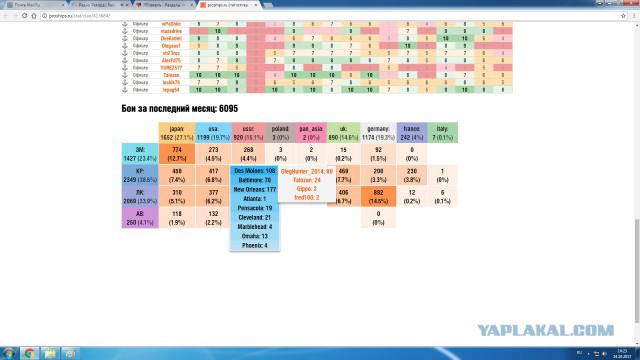Open the Chrome three-dot menu

point(634,16)
